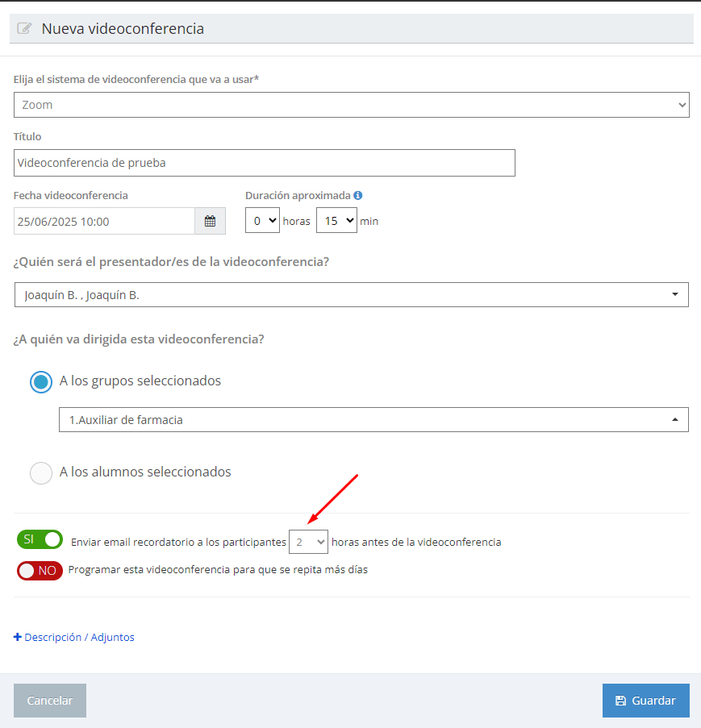The image size is (701, 728).
Task: Open the Zoom videoconference system dropdown
Action: 351,105
